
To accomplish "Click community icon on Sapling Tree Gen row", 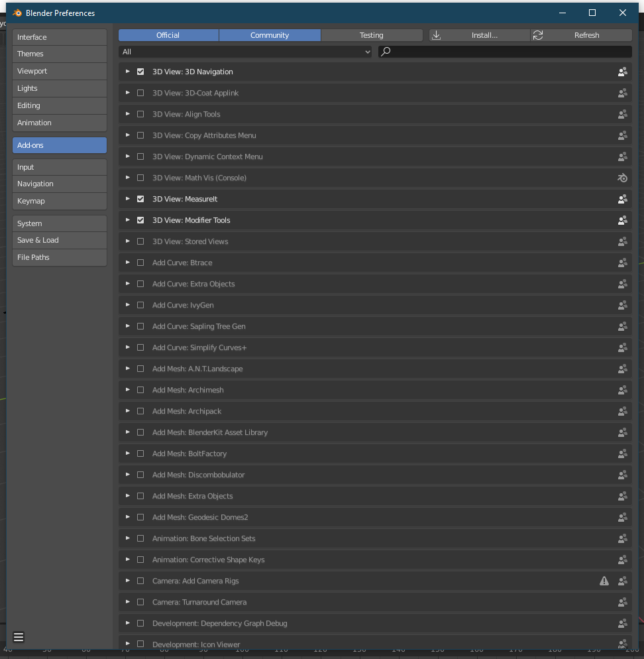I will (623, 327).
